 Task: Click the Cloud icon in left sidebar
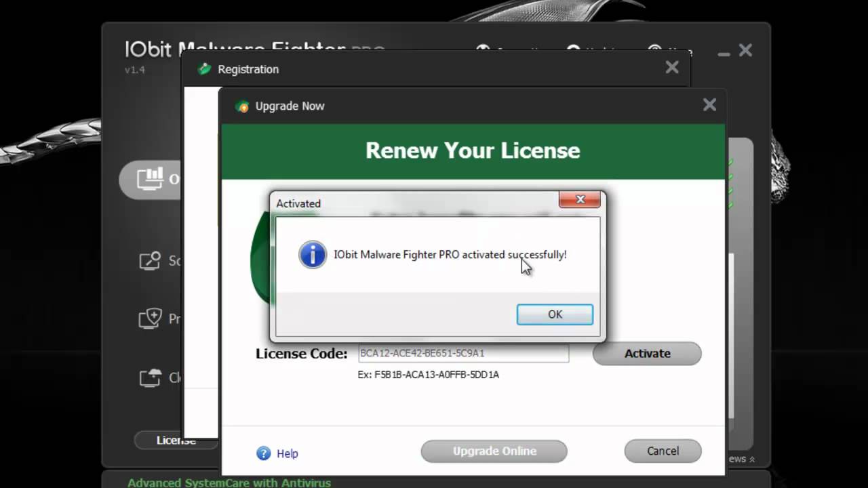(x=150, y=378)
